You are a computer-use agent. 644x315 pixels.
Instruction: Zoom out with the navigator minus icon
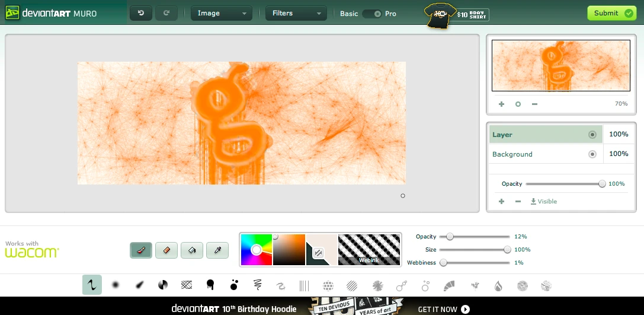(x=534, y=104)
